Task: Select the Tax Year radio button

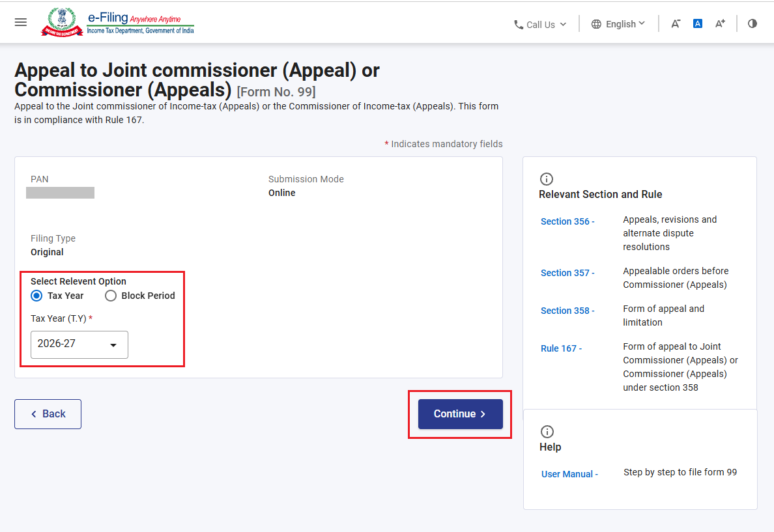Action: click(x=36, y=296)
